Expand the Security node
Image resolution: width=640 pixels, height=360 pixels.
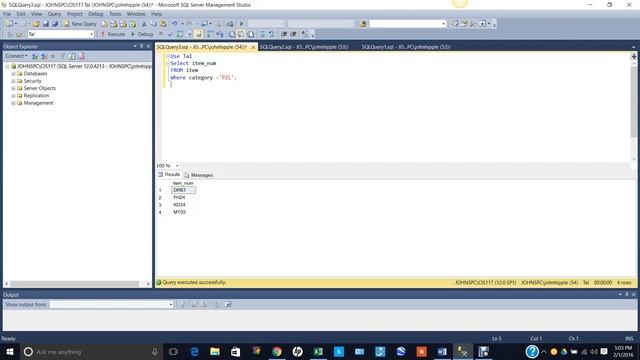(13, 81)
